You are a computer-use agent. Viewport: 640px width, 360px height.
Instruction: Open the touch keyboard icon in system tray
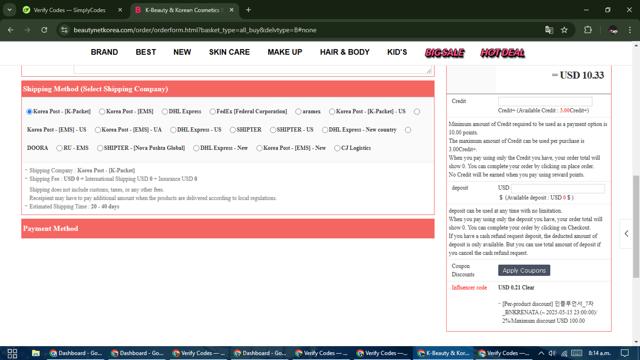(x=576, y=353)
